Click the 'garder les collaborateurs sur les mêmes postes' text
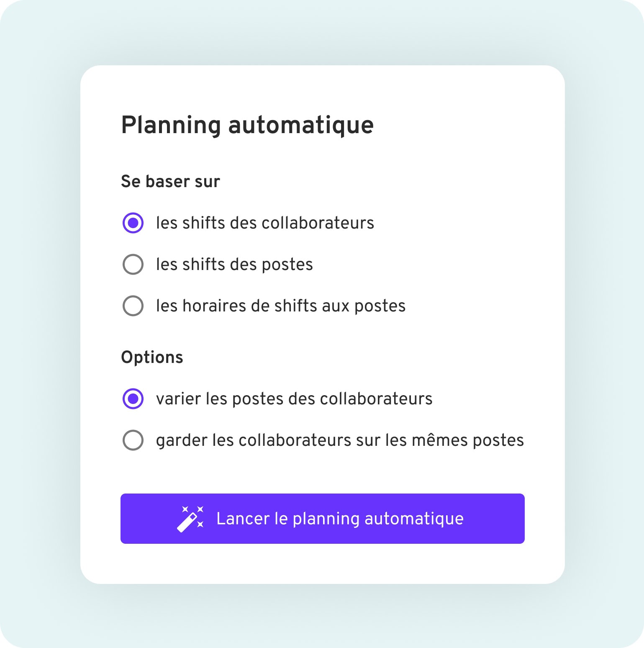The height and width of the screenshot is (648, 644). [340, 440]
